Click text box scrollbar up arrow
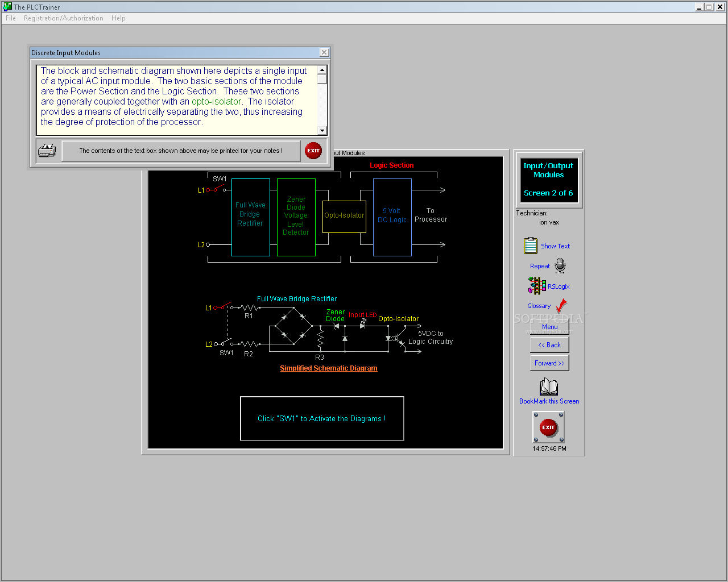 322,70
